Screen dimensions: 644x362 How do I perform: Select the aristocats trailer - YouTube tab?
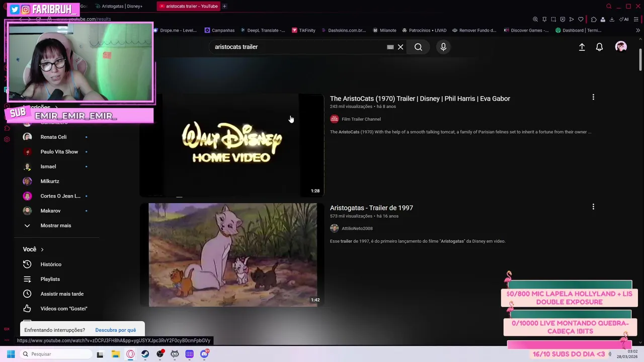tap(189, 6)
